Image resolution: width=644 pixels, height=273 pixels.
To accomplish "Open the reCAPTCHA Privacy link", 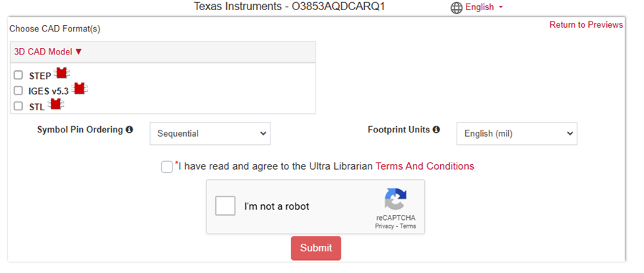I will pyautogui.click(x=384, y=226).
